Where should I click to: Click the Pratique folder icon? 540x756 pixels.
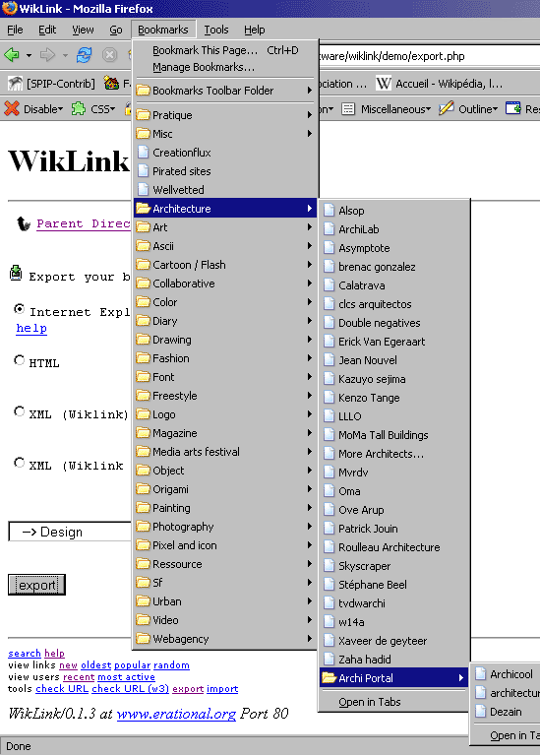pyautogui.click(x=143, y=115)
